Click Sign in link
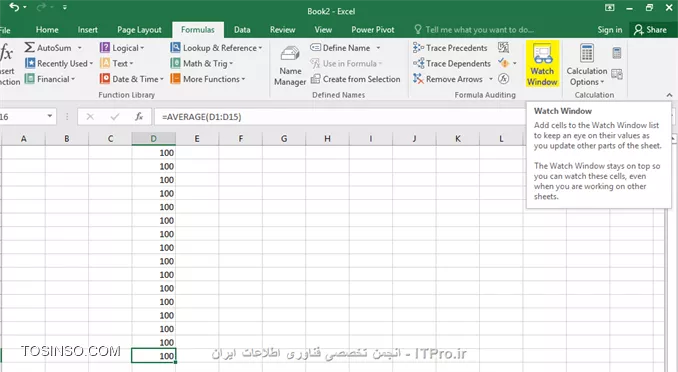Screen dimensions: 678x372 [610, 30]
